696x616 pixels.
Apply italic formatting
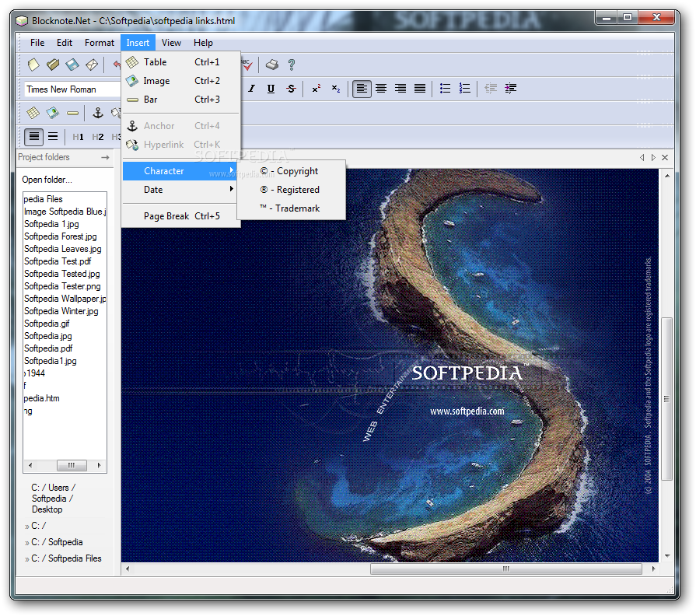click(x=252, y=89)
